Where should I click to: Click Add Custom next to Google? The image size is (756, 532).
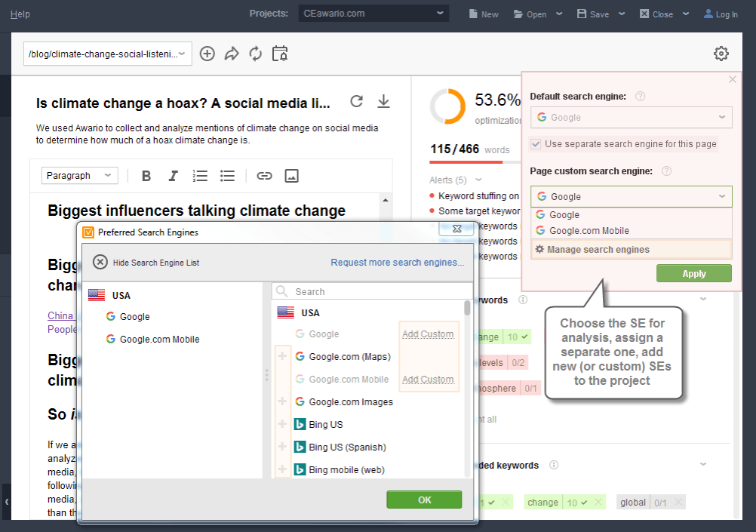click(x=428, y=334)
